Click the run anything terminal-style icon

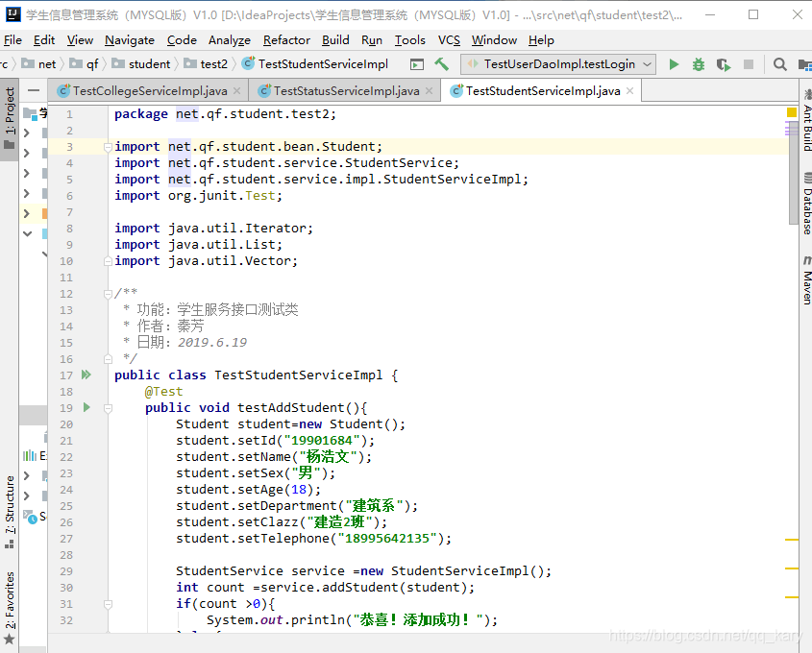417,64
